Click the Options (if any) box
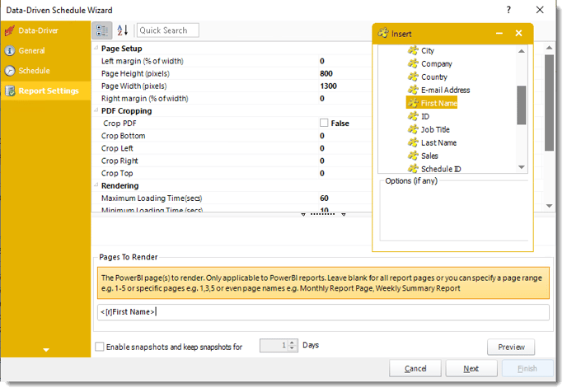The height and width of the screenshot is (392, 567). pos(454,211)
